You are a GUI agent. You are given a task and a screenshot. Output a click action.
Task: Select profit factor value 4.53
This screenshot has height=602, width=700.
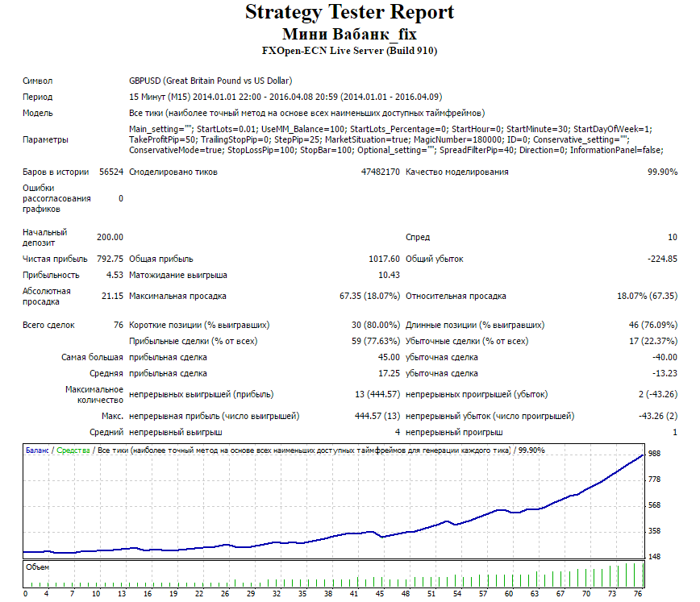click(x=115, y=275)
